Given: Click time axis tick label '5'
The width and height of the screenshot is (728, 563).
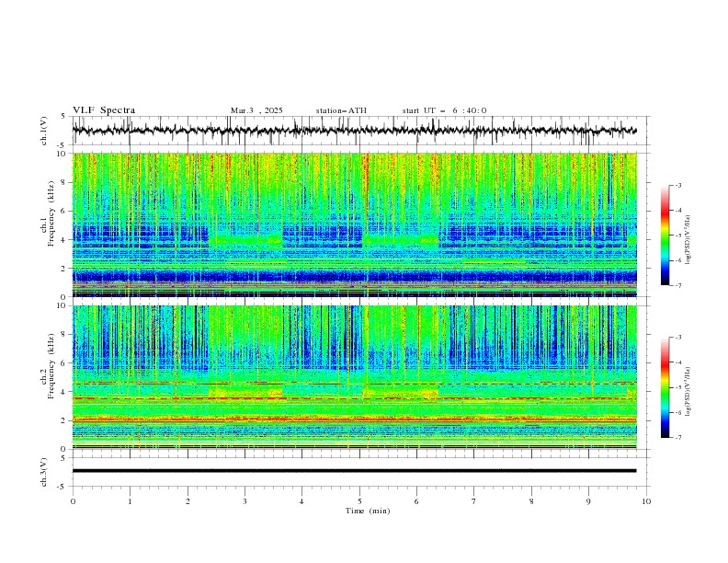Looking at the screenshot, I should pos(359,501).
